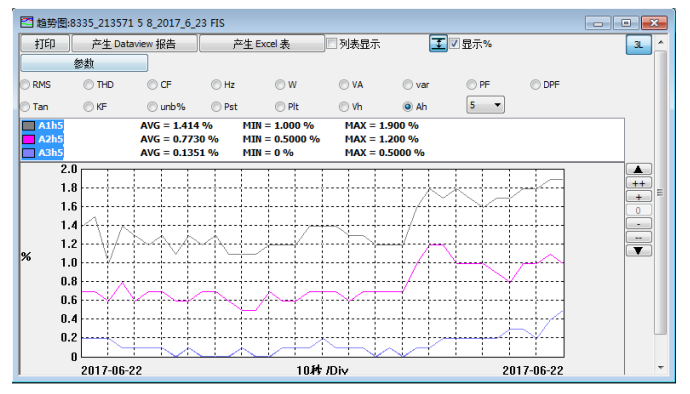The height and width of the screenshot is (394, 690).
Task: Click the magenta A2h5 color swatch
Action: pyautogui.click(x=29, y=140)
